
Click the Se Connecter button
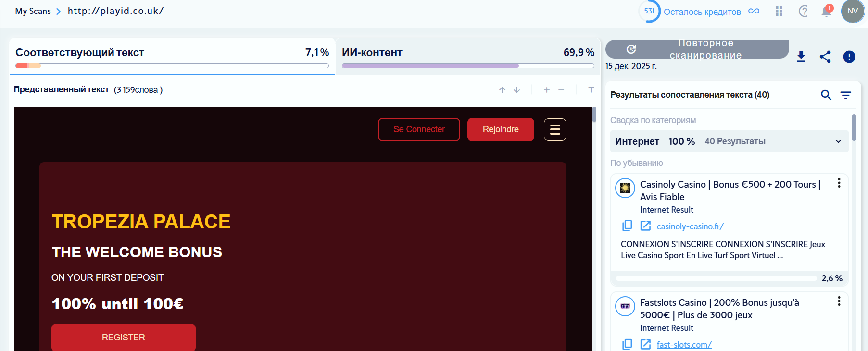click(419, 129)
